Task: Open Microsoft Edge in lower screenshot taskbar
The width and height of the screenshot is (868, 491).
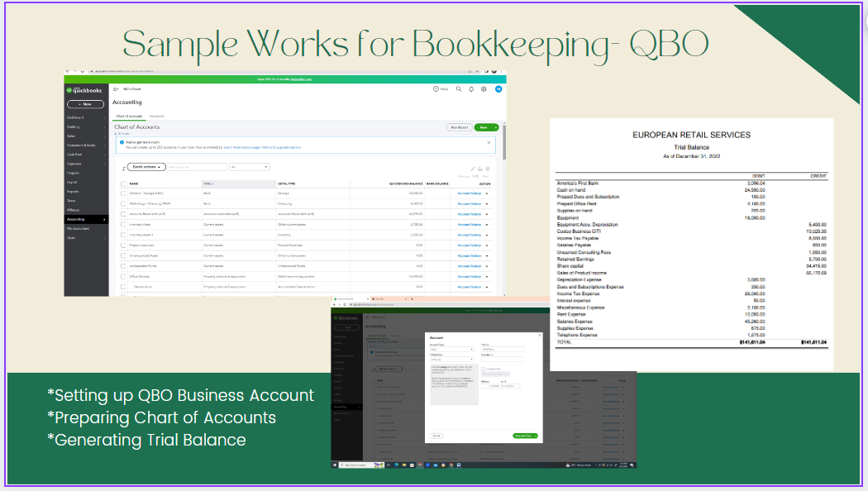Action: pyautogui.click(x=396, y=465)
